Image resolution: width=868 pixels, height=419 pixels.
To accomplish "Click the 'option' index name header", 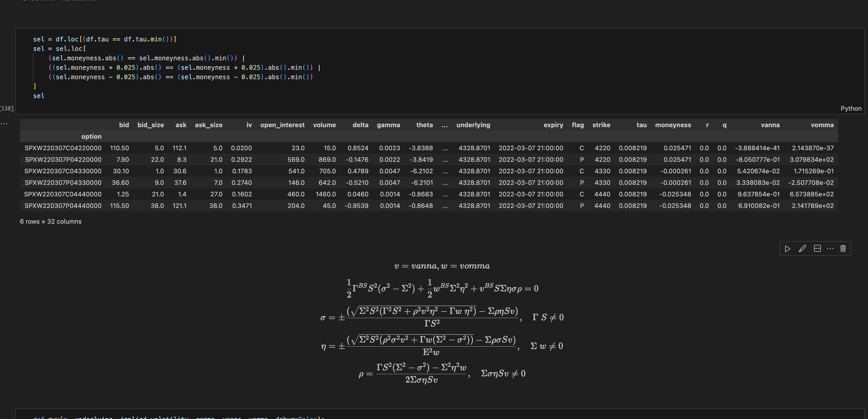I will coord(91,136).
